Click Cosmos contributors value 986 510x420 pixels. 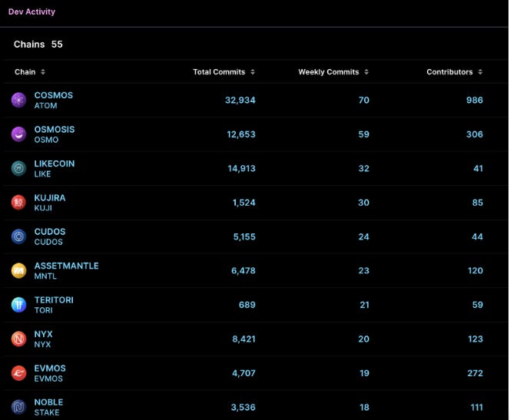point(475,100)
